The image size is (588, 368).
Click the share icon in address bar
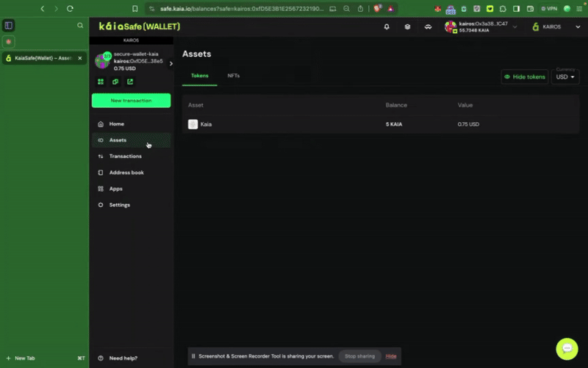[360, 8]
